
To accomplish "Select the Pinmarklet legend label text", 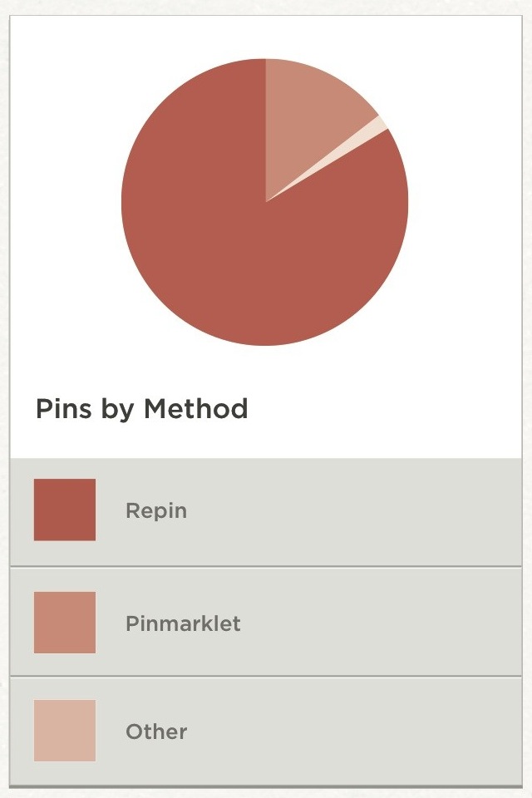I will point(183,623).
